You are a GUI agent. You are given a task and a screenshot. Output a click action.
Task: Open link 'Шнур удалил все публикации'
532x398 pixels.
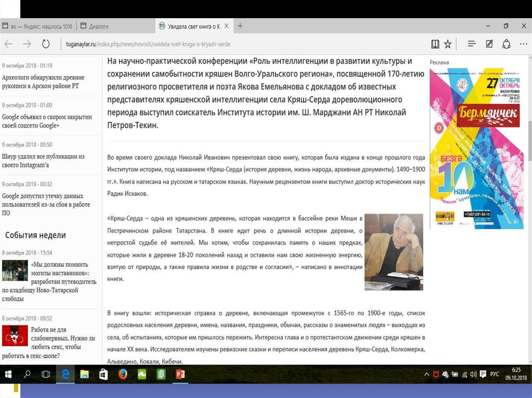click(x=43, y=160)
